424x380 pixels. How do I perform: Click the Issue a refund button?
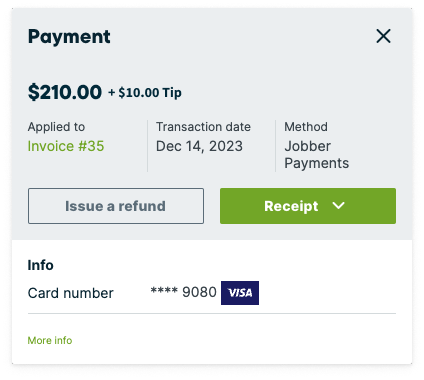tap(116, 206)
